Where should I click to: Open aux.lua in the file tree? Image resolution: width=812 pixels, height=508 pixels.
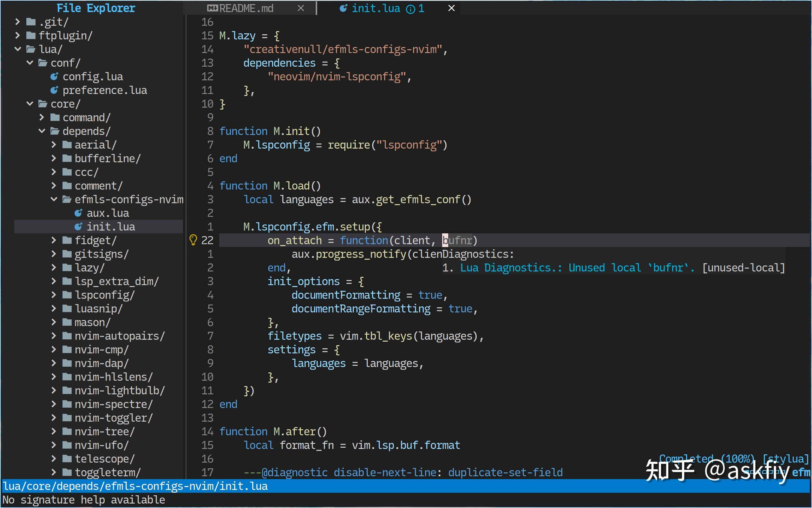108,213
